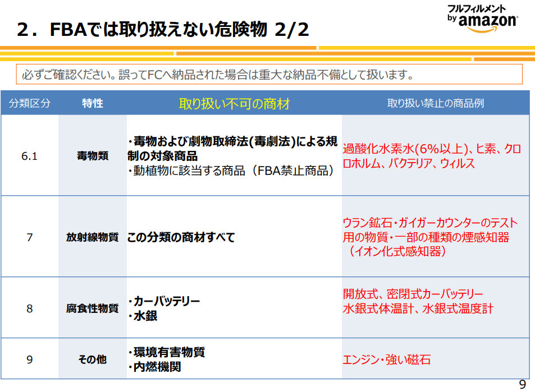
Task: Click the slide title about FBA dangerous goods
Action: [x=163, y=30]
